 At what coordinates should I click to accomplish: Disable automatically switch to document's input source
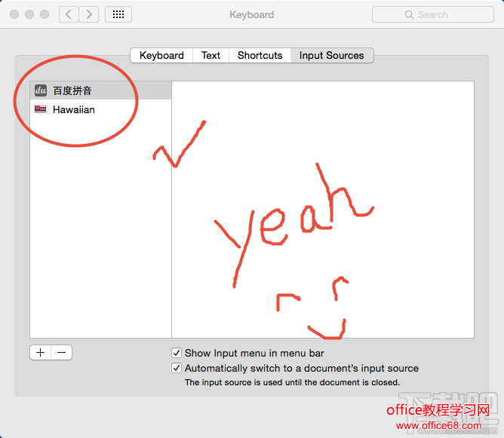click(177, 369)
